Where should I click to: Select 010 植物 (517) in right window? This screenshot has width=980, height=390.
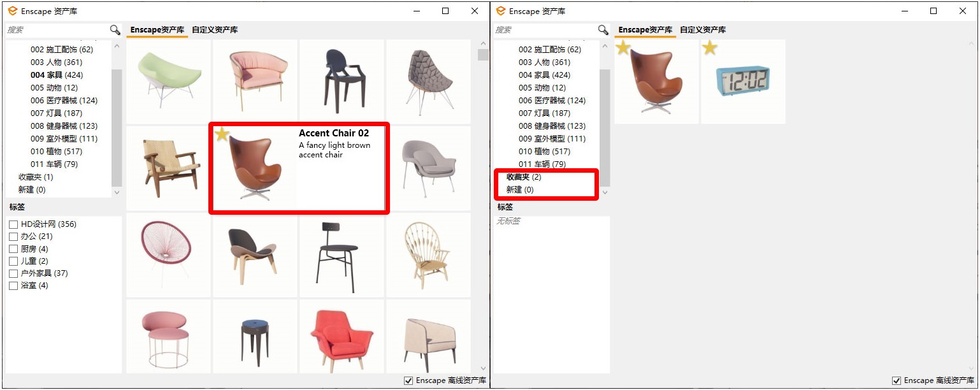(544, 152)
